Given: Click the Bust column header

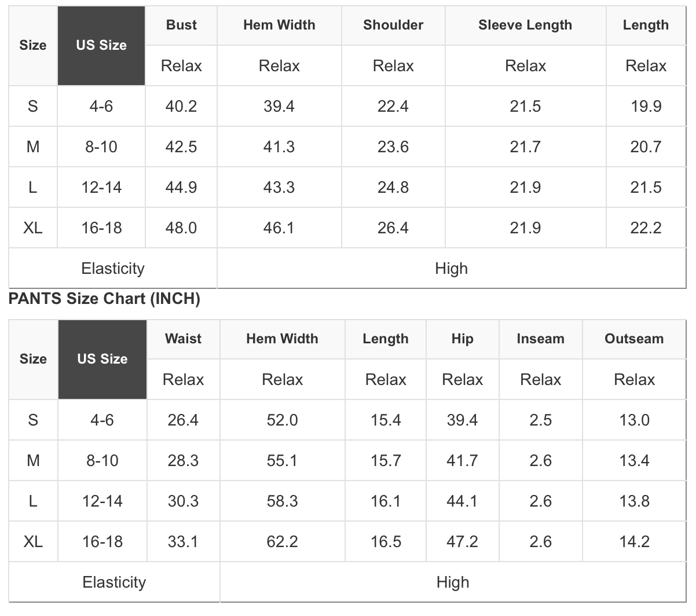Looking at the screenshot, I should coord(181,25).
